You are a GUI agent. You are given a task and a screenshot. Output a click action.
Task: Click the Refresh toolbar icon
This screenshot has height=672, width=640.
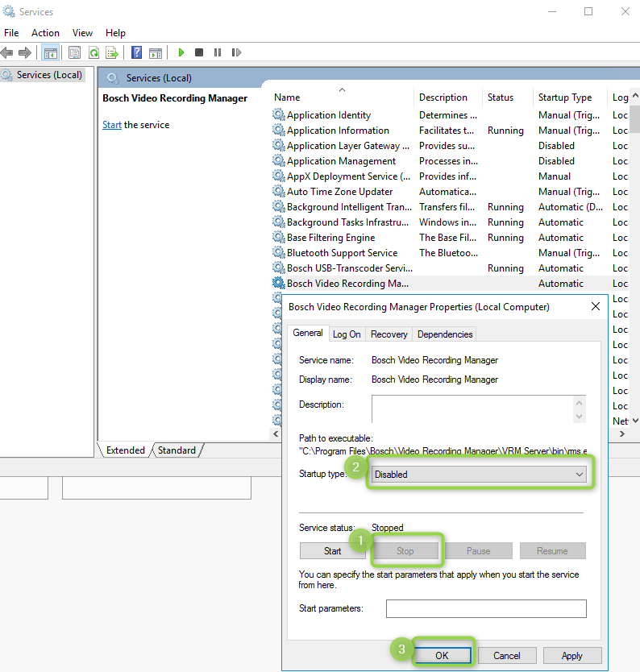coord(94,52)
